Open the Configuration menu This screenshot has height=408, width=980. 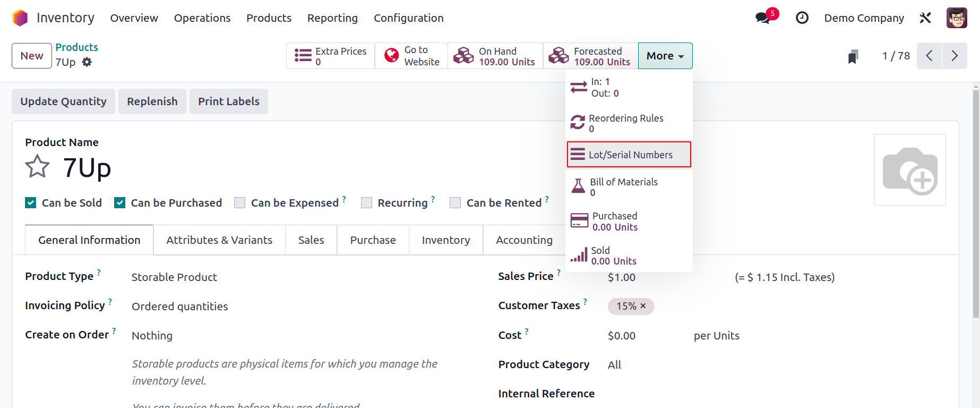point(409,18)
